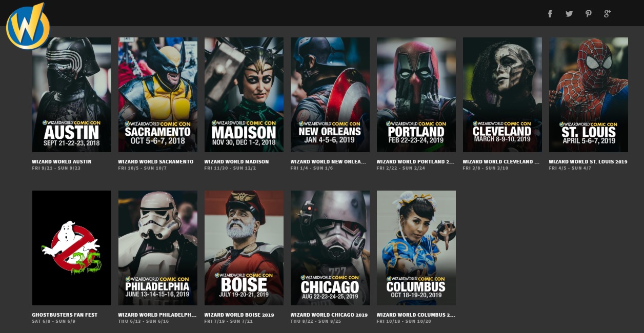Click the Wizard World Columbus title link
Image resolution: width=644 pixels, height=333 pixels.
tap(415, 315)
